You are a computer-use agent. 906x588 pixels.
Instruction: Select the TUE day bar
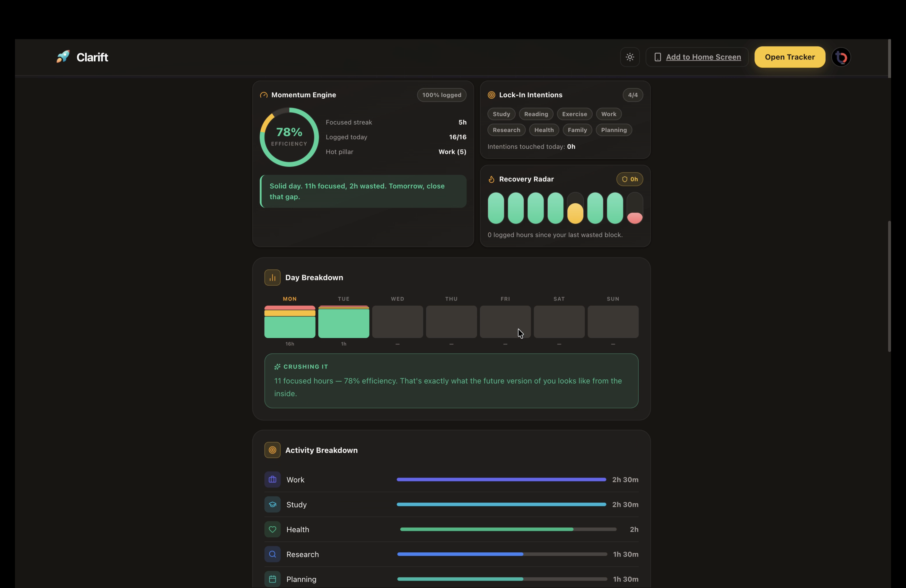343,322
